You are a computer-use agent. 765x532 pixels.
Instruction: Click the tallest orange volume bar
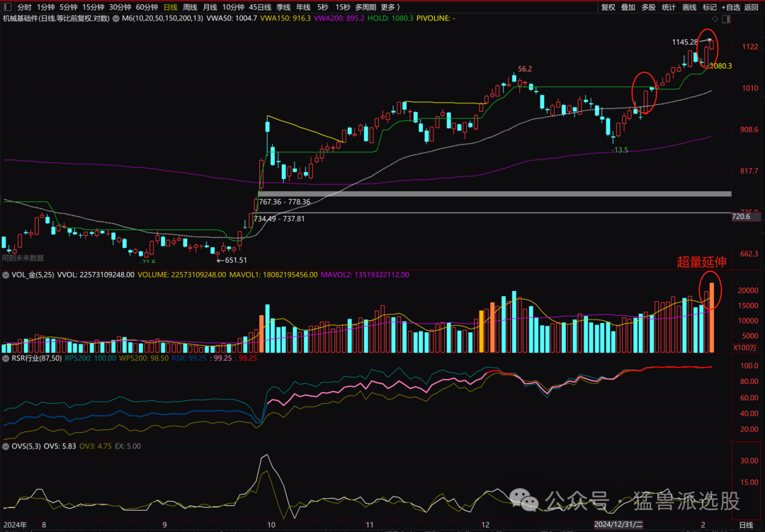(712, 317)
